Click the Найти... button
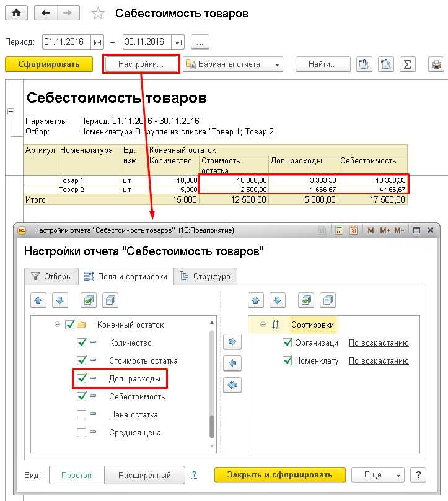Viewport: 448px width, 501px height. pos(323,64)
